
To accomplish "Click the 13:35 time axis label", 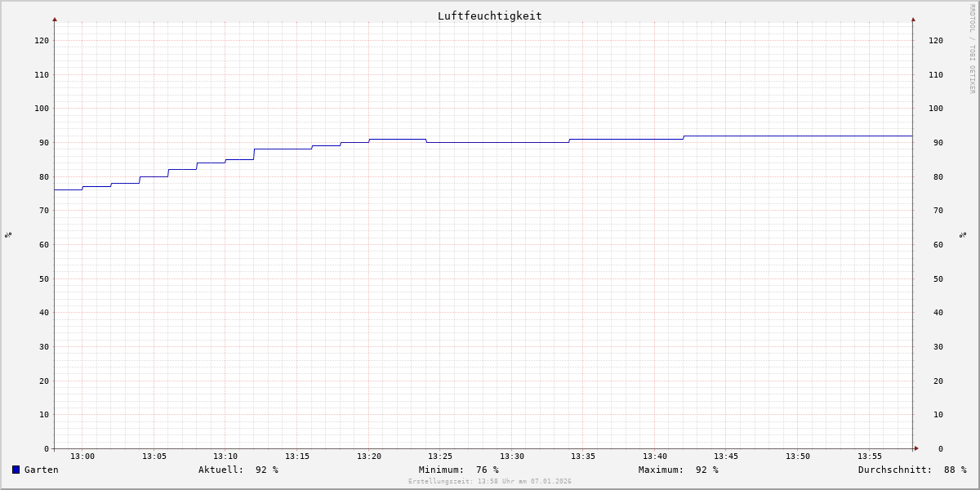I will pyautogui.click(x=583, y=457).
